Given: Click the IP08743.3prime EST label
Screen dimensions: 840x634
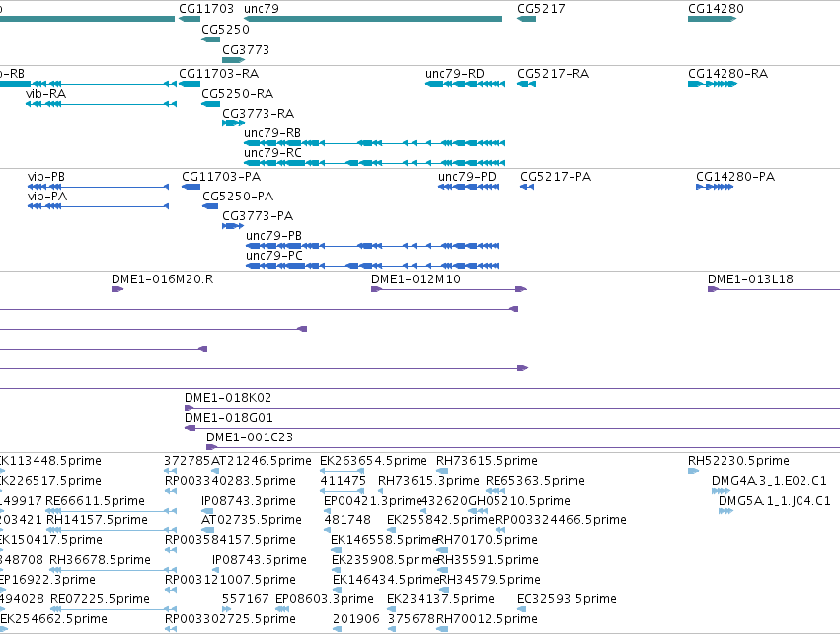Looking at the screenshot, I should 249,501.
